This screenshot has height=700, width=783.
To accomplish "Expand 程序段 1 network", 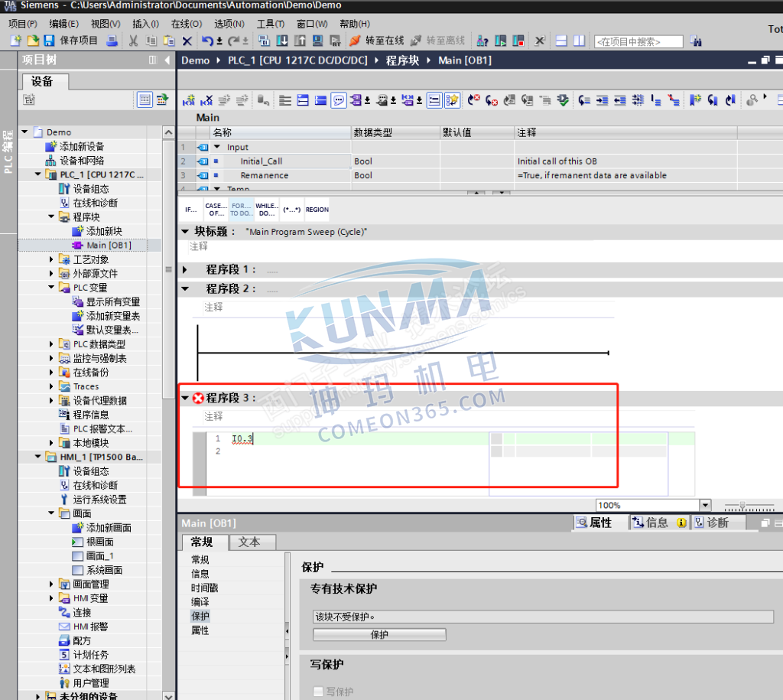I will click(x=185, y=270).
